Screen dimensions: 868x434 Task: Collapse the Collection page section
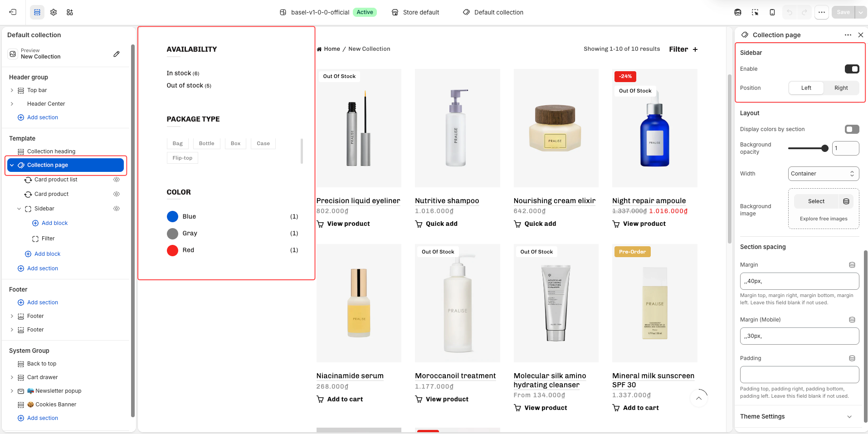[12, 165]
